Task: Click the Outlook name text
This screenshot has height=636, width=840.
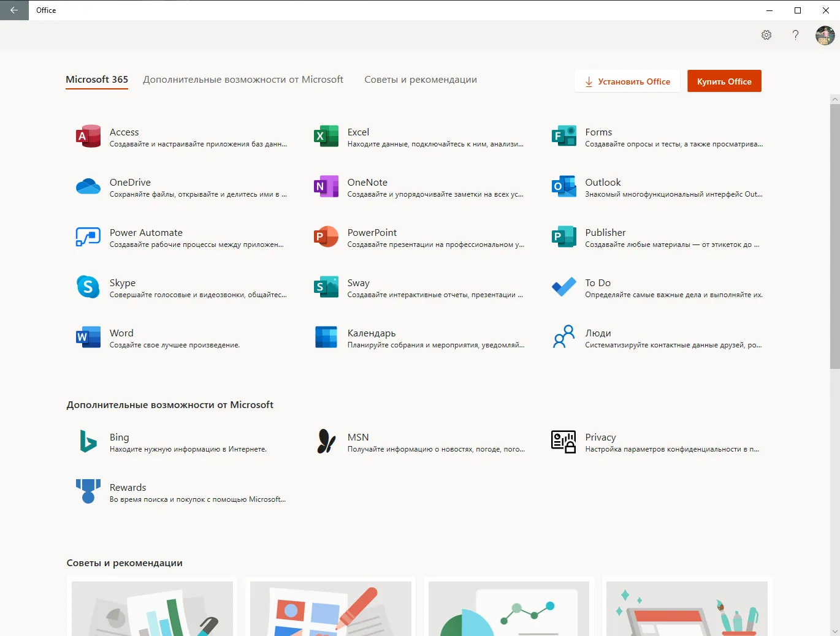Action: point(603,182)
